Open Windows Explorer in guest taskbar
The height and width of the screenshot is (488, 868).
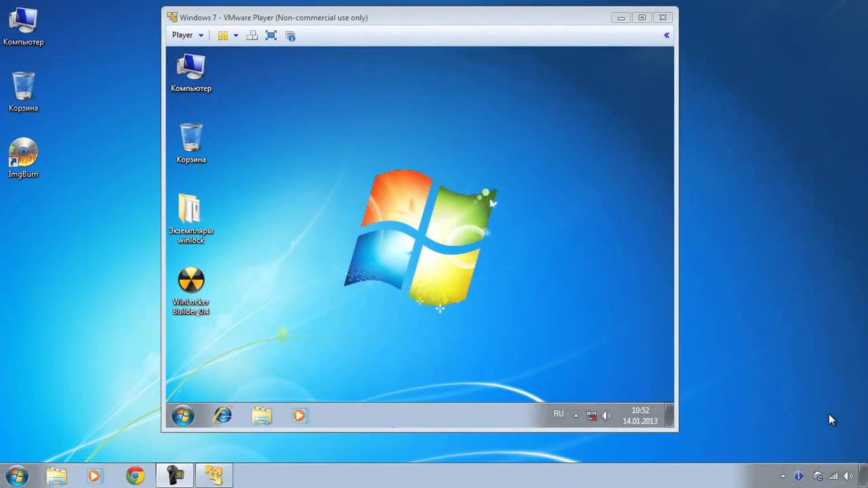click(x=262, y=415)
